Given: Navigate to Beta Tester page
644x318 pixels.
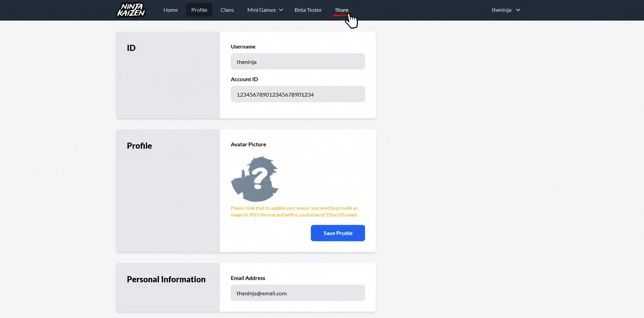Looking at the screenshot, I should [x=308, y=10].
